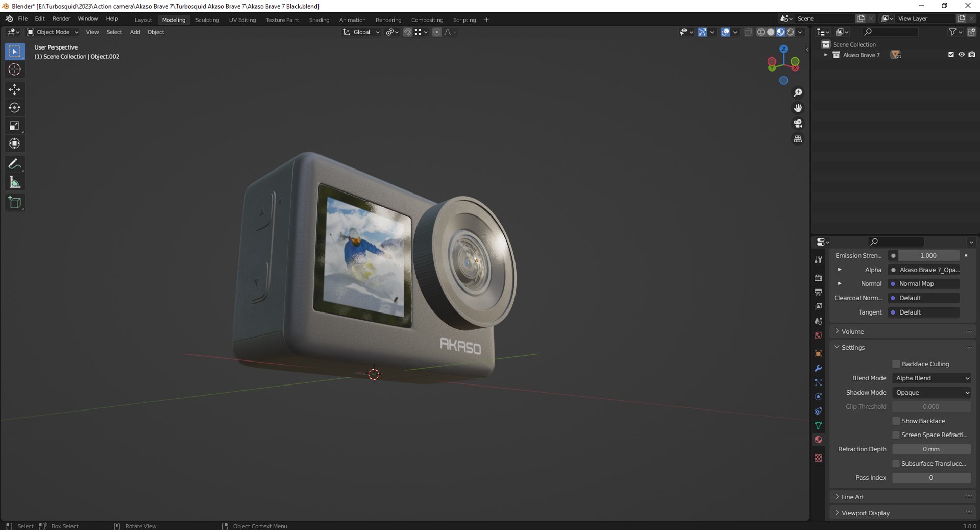The width and height of the screenshot is (980, 530).
Task: Click the pan view hand icon
Action: point(798,108)
